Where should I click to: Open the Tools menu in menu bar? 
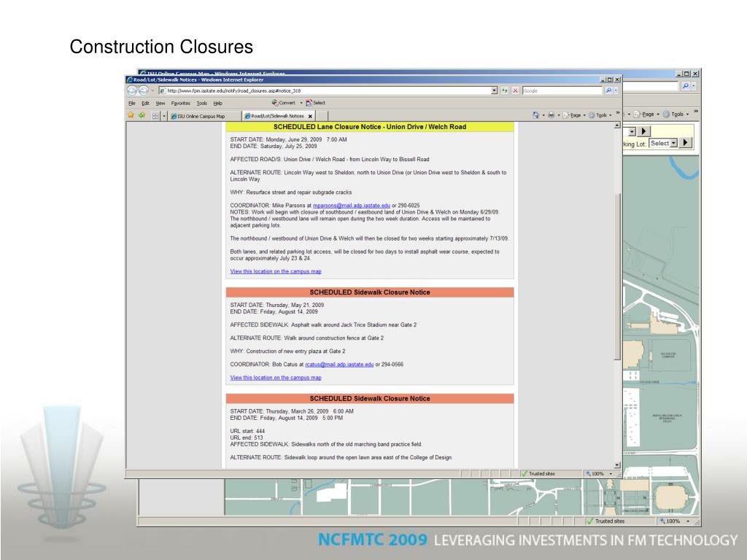click(x=202, y=104)
